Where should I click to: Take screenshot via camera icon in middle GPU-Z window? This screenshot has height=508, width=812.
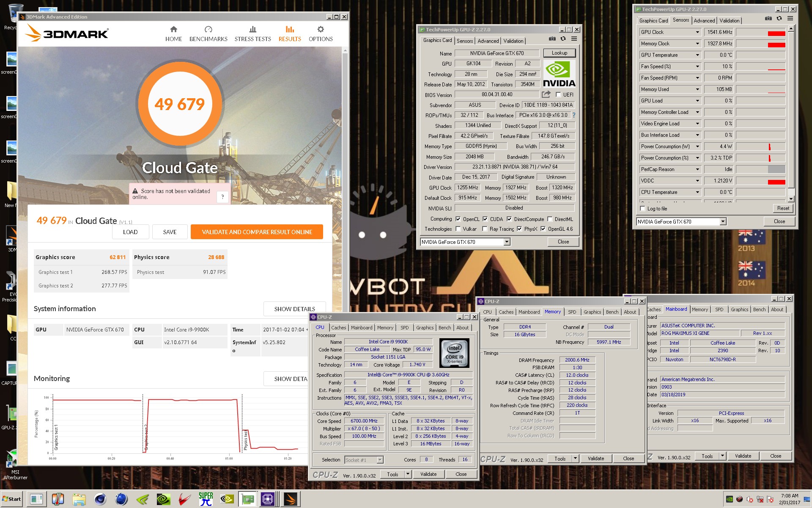(x=552, y=39)
